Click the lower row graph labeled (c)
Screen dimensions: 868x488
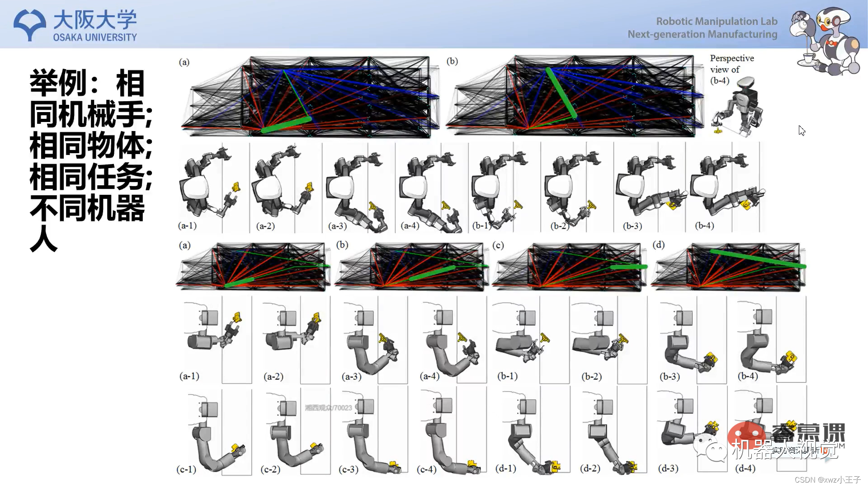point(570,267)
